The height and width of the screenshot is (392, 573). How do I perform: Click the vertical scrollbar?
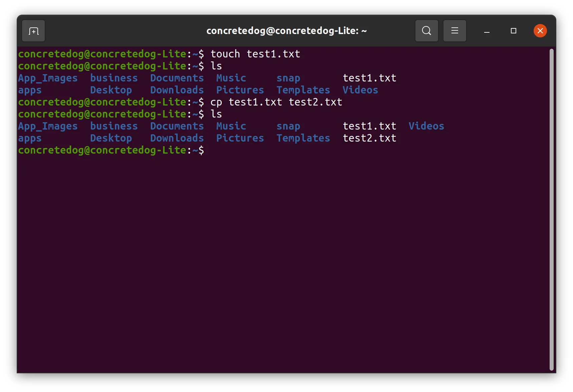[x=551, y=210]
